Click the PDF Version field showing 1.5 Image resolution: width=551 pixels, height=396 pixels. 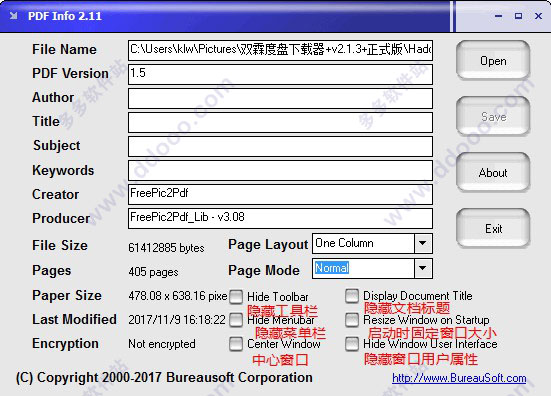[280, 74]
